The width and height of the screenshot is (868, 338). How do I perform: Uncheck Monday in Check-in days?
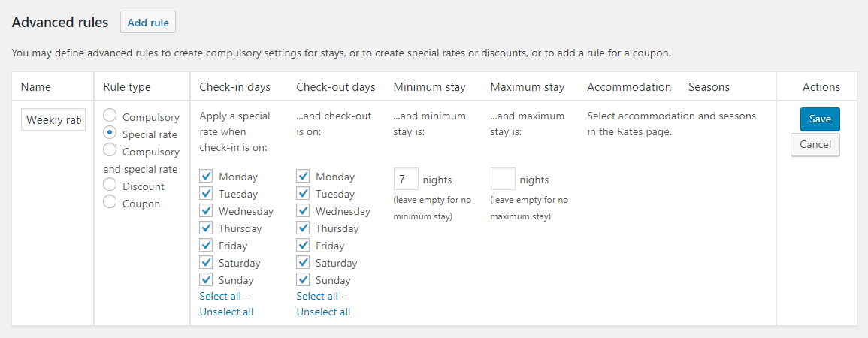tap(206, 177)
